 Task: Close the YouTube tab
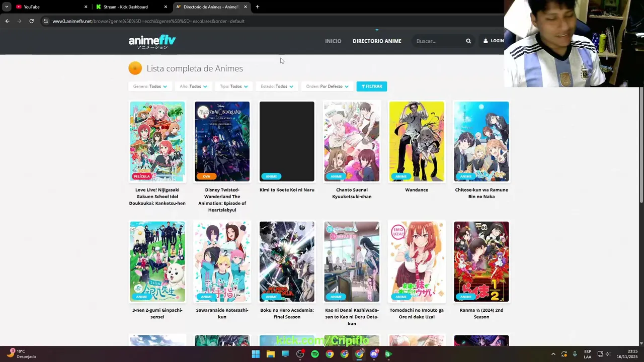point(86,7)
